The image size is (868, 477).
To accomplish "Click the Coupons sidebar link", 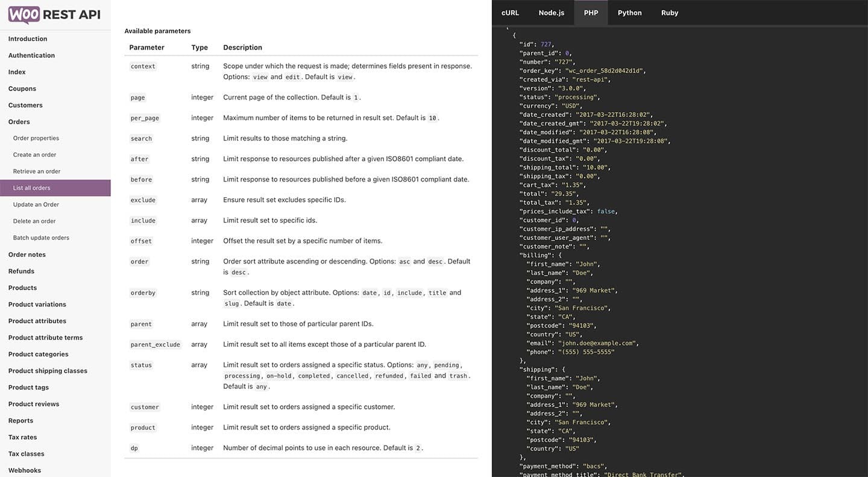I will coord(22,89).
